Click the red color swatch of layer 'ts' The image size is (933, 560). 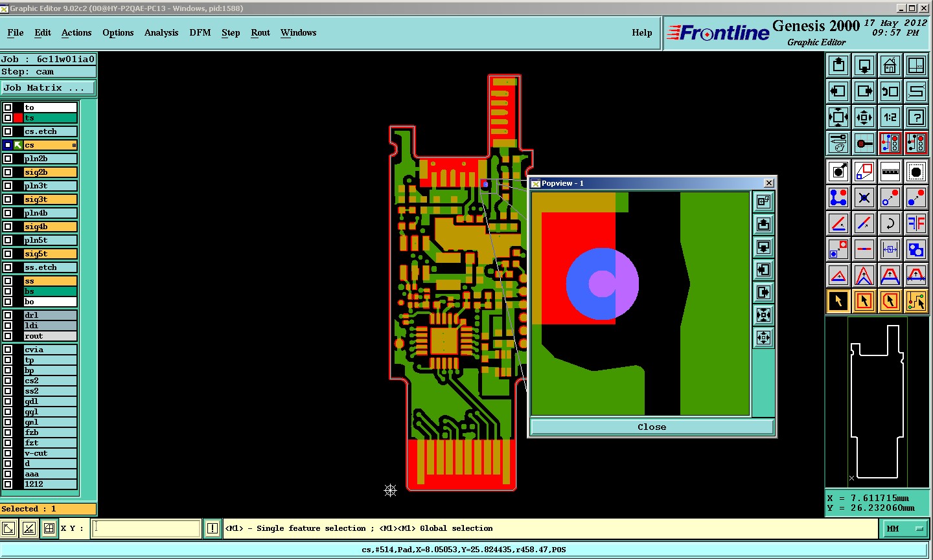pyautogui.click(x=18, y=118)
